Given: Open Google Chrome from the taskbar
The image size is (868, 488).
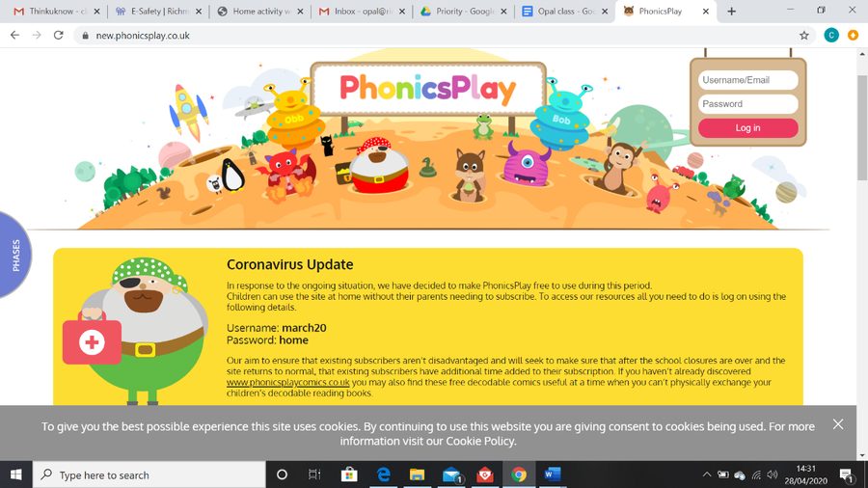Looking at the screenshot, I should 519,474.
